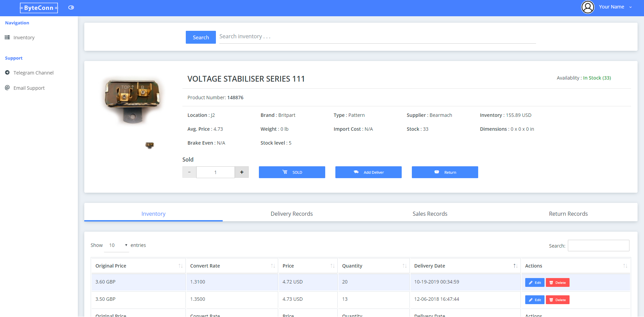Click the Telegram icon in sidebar

coord(7,72)
